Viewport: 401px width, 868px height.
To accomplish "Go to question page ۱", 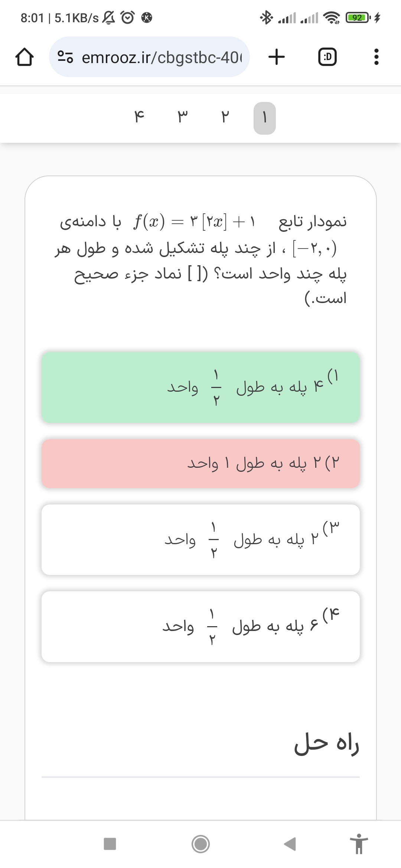I will tap(264, 118).
